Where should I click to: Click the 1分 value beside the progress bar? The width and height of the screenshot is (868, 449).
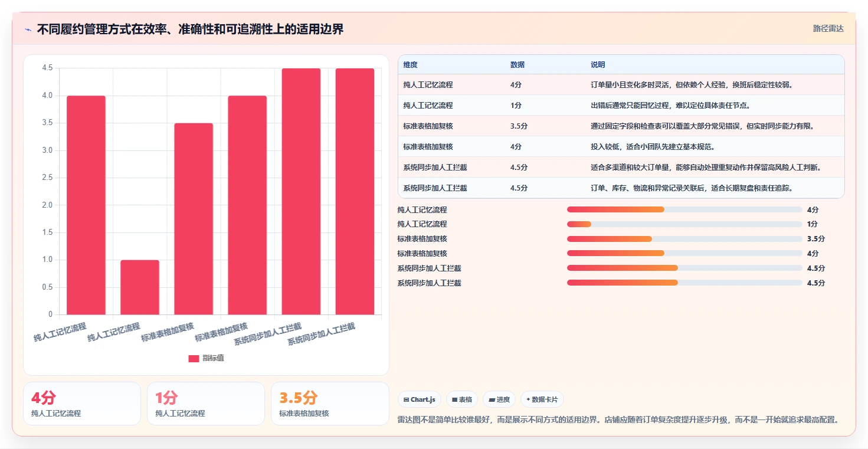point(813,224)
